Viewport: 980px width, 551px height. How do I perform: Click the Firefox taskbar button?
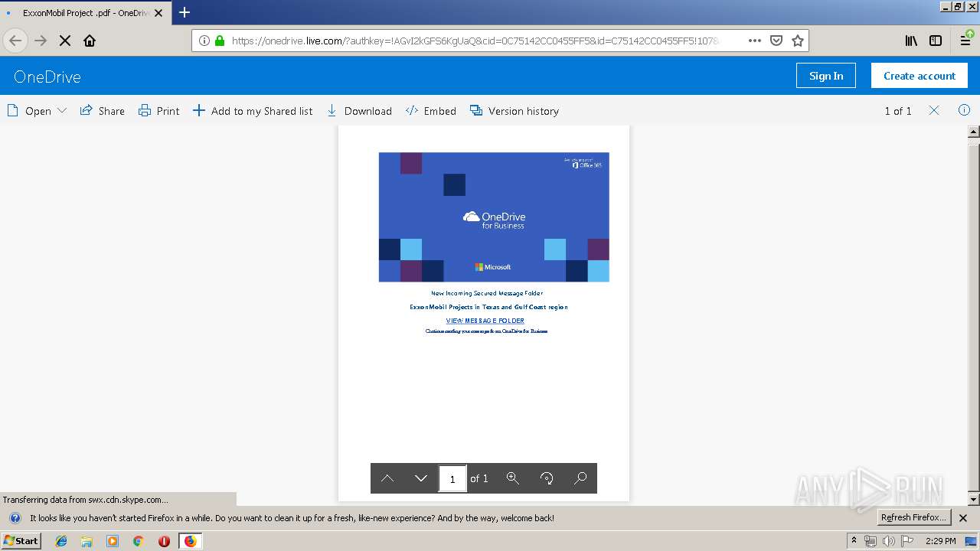pos(191,541)
